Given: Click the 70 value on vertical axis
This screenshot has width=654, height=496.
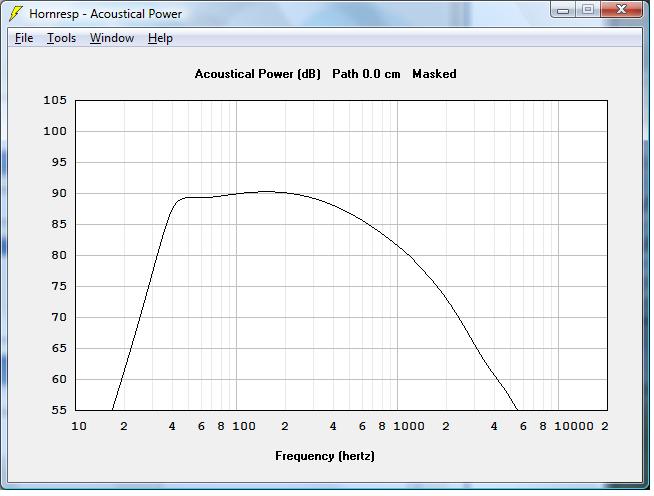Looking at the screenshot, I should coord(59,317).
